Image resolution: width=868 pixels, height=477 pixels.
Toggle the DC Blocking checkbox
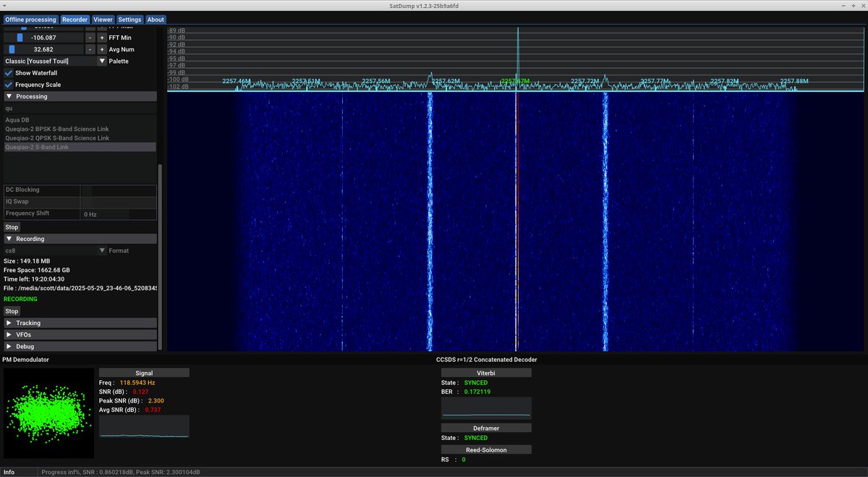pos(87,190)
